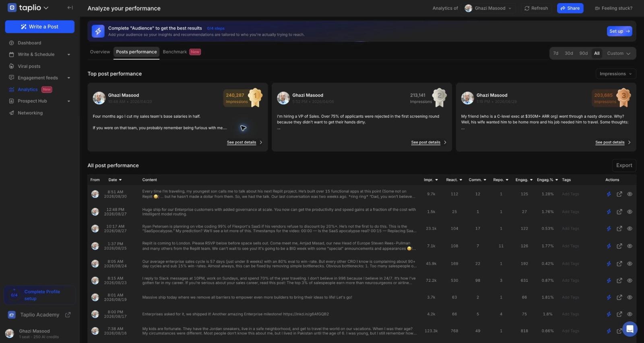This screenshot has width=644, height=343.
Task: Open the 2026/08/25 post externally
Action: click(x=619, y=246)
